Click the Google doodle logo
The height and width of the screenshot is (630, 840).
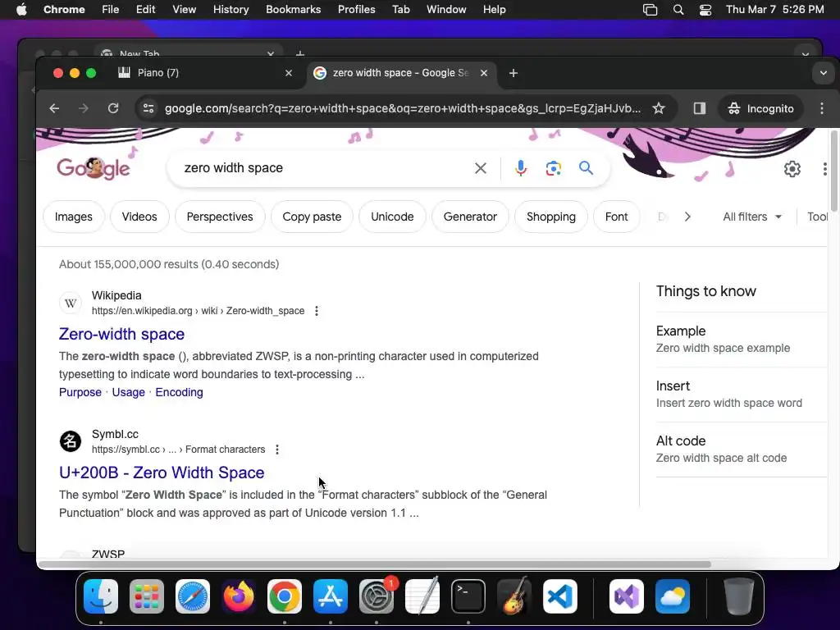pyautogui.click(x=94, y=168)
